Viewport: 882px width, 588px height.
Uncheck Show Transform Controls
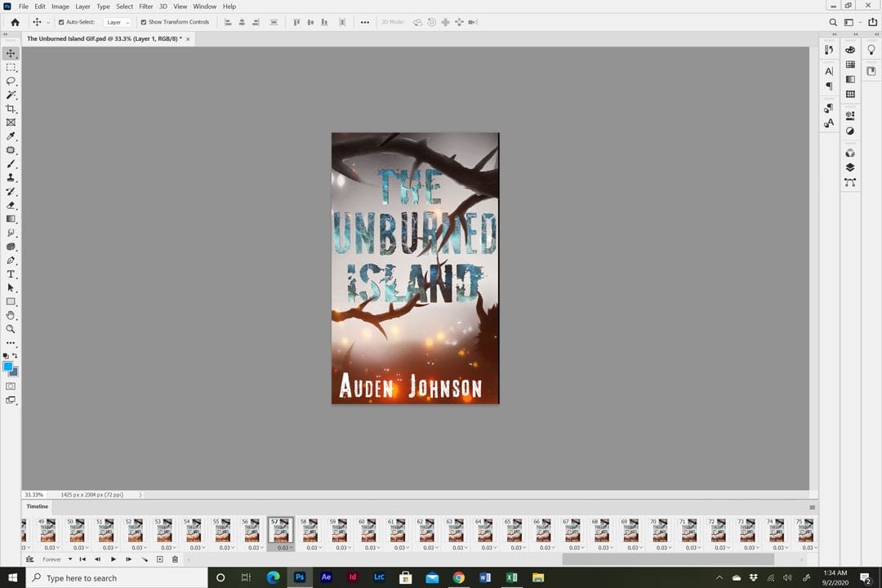145,22
